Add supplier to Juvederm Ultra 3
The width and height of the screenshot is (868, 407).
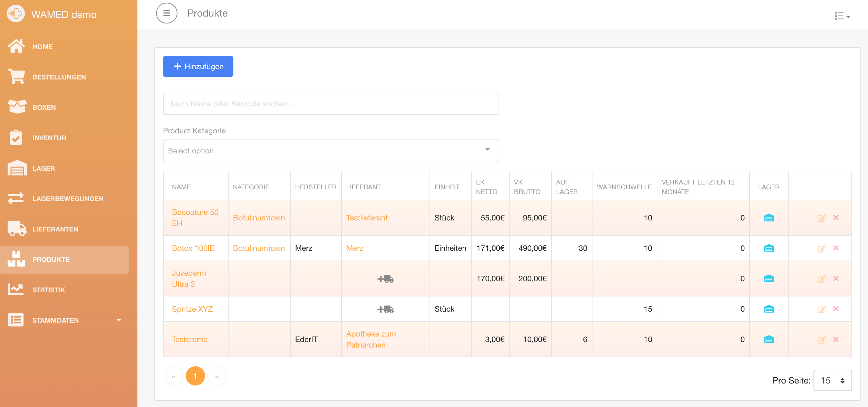pos(385,279)
